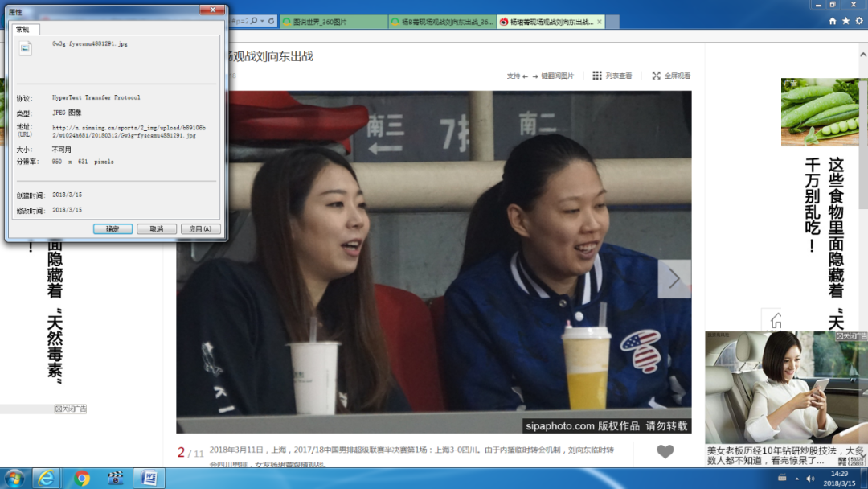Open Google Chrome from taskbar
This screenshot has height=489, width=868.
click(x=81, y=478)
